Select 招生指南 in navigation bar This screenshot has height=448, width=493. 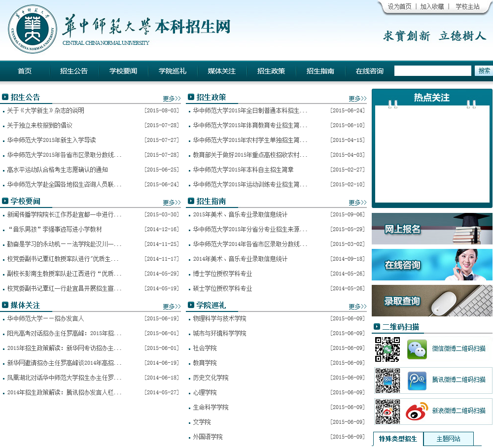click(x=320, y=71)
